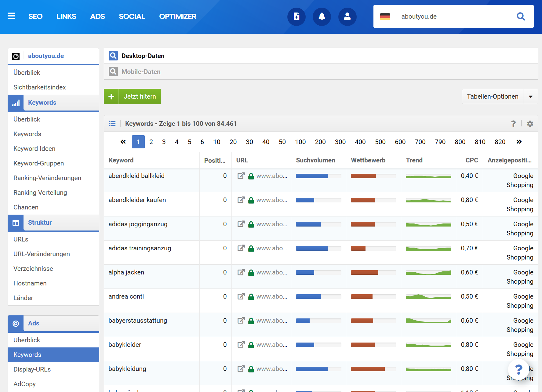The width and height of the screenshot is (542, 392).
Task: Open external link for abendkleid ballkleid
Action: (241, 176)
